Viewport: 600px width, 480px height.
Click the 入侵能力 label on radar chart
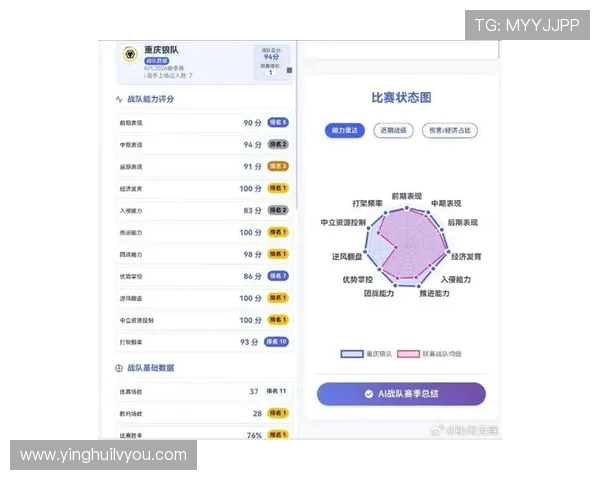(x=456, y=279)
